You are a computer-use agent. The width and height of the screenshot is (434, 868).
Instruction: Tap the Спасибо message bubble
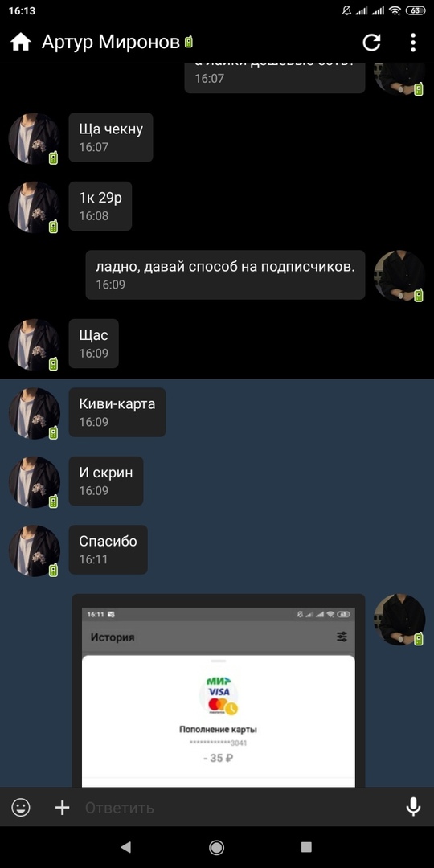pyautogui.click(x=108, y=549)
